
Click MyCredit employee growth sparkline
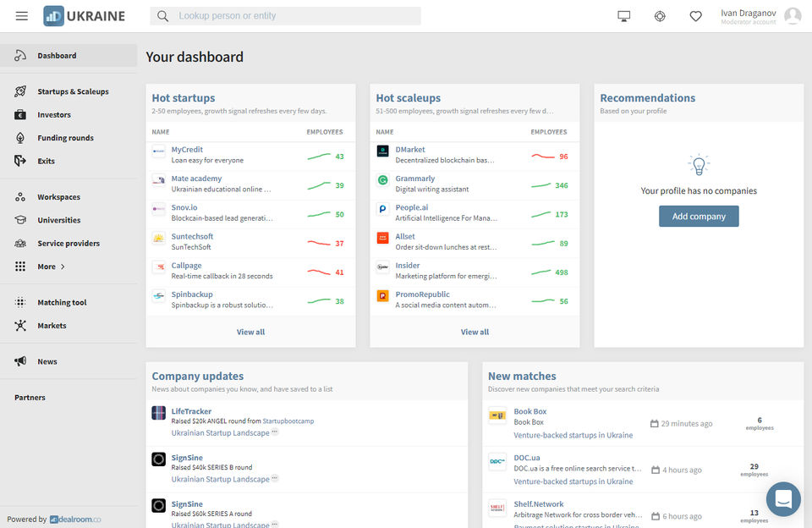tap(319, 156)
